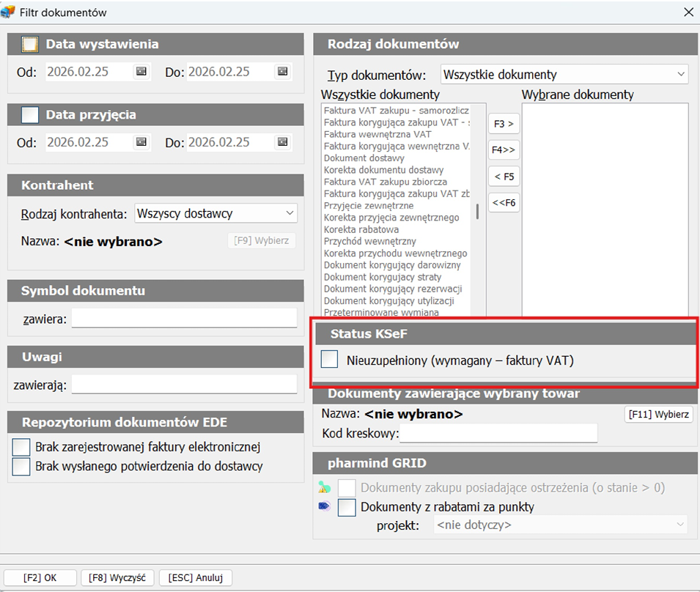Open calendar for Data przyjęcia Do date
This screenshot has width=700, height=592.
pyautogui.click(x=283, y=142)
